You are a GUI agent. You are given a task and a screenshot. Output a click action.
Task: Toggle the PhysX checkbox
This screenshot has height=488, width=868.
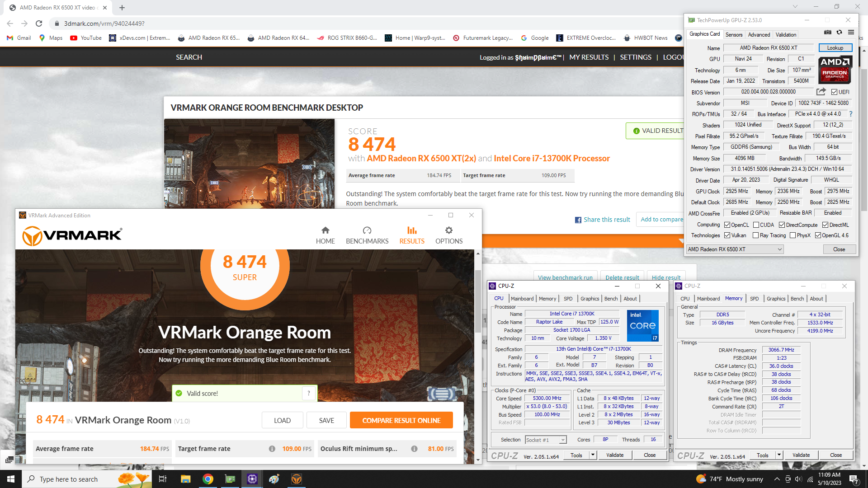coord(793,235)
